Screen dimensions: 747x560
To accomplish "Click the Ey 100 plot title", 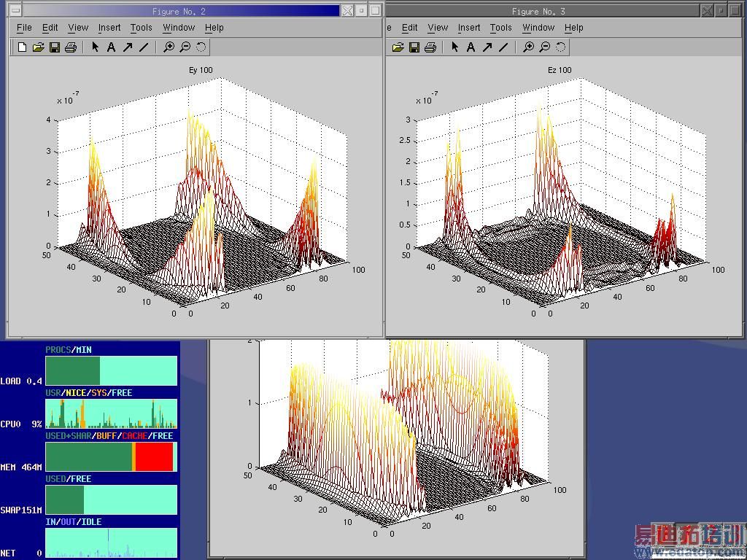I will coord(201,70).
